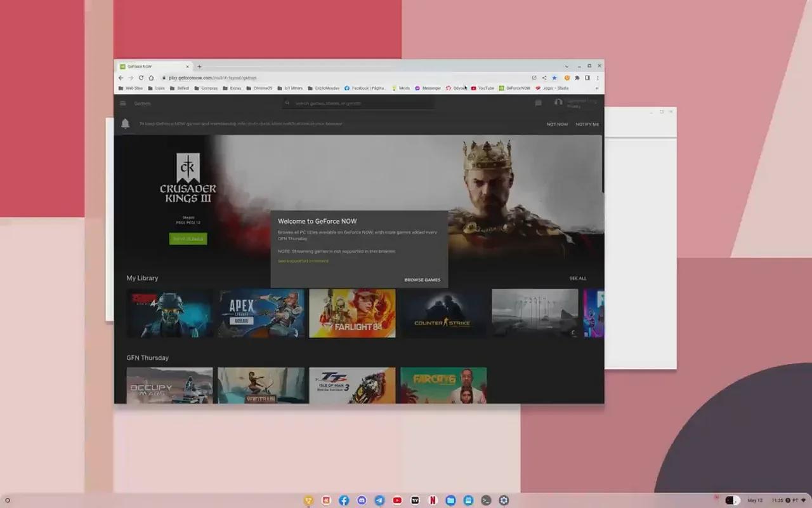Select the GeForce NOW browser tab
The image size is (812, 508).
tap(154, 67)
